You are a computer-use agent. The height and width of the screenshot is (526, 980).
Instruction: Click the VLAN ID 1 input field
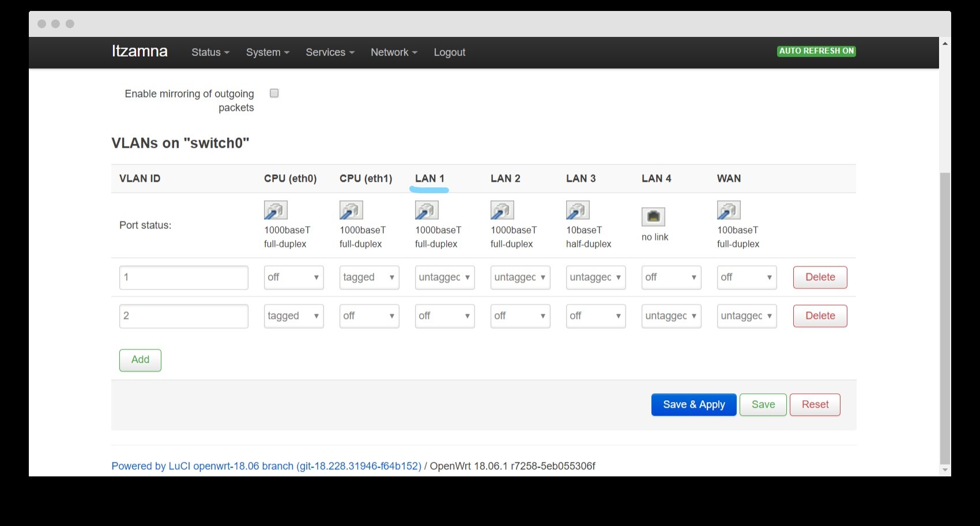(x=183, y=277)
